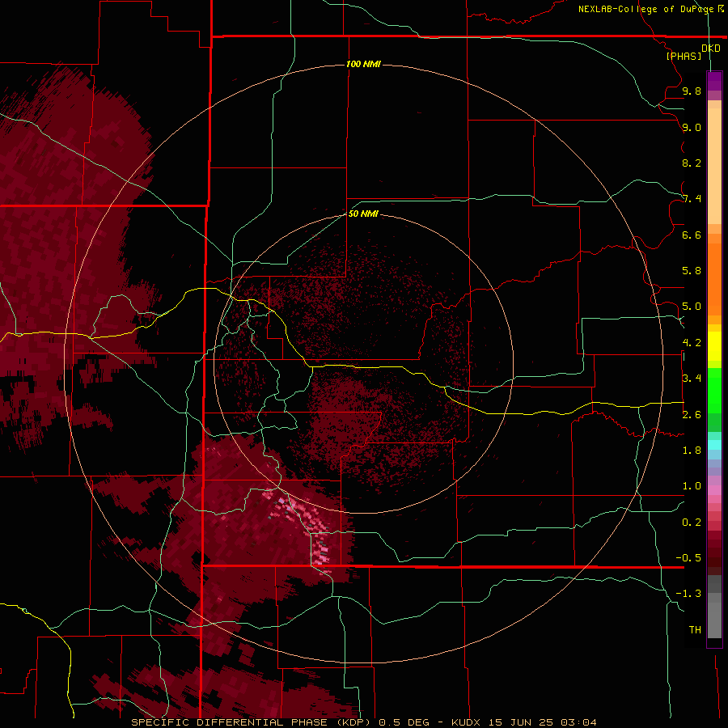728x728 pixels.
Task: Click the 0.2 value on the scale
Action: click(692, 523)
